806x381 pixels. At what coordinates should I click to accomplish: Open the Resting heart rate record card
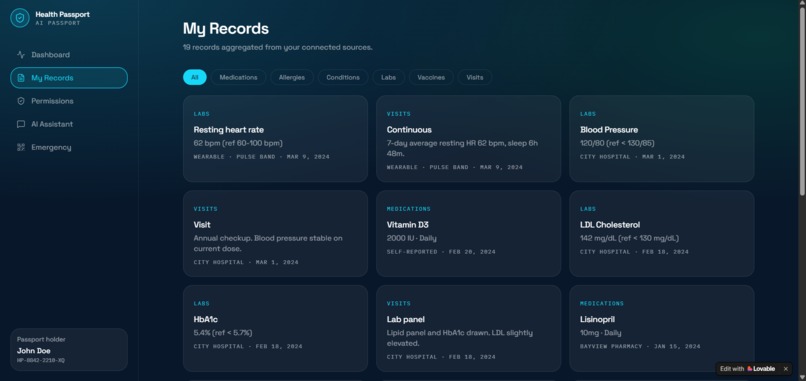coord(275,138)
